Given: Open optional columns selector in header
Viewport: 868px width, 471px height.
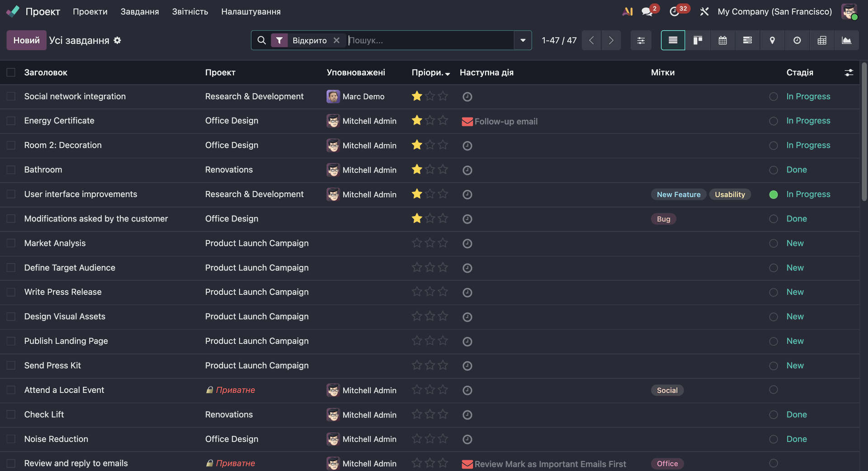Looking at the screenshot, I should (x=849, y=72).
